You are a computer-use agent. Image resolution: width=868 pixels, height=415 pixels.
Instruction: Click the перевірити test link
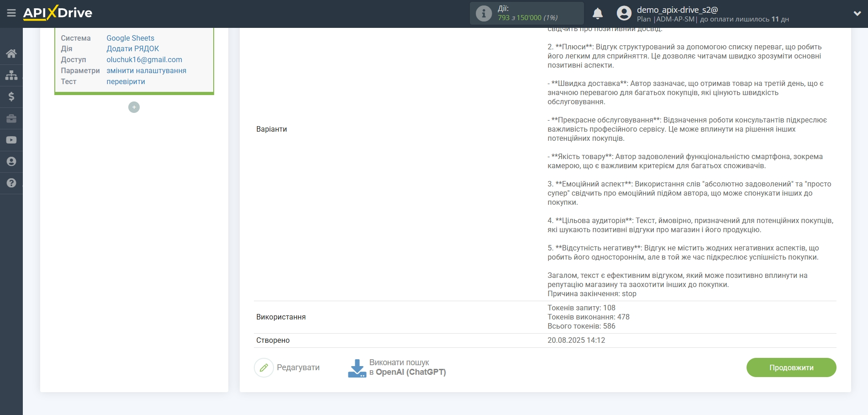[126, 81]
